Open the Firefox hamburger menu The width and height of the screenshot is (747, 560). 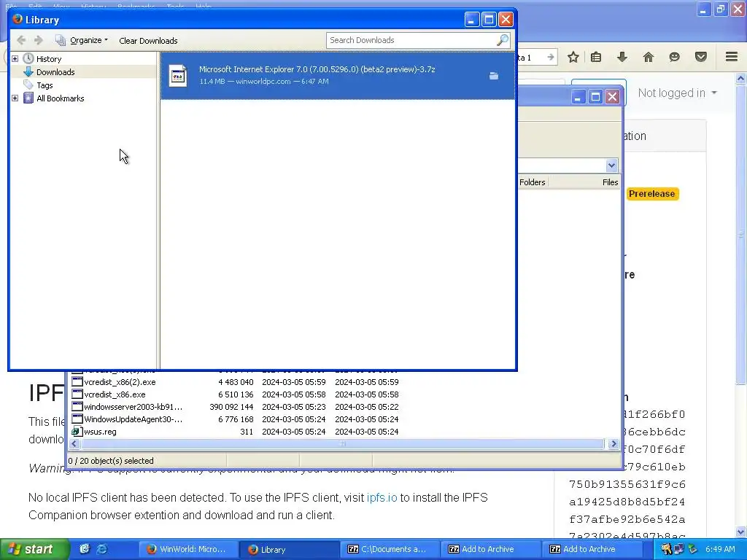[732, 57]
